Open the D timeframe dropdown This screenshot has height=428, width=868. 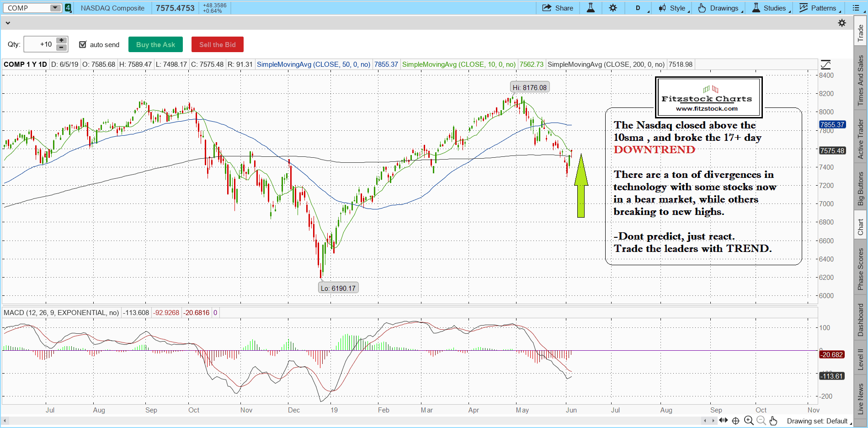[x=641, y=8]
